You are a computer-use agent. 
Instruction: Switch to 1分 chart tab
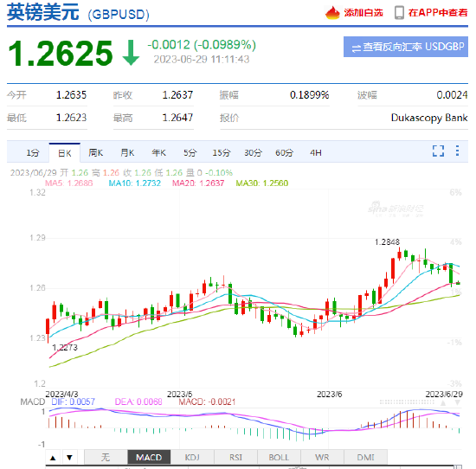(x=33, y=152)
